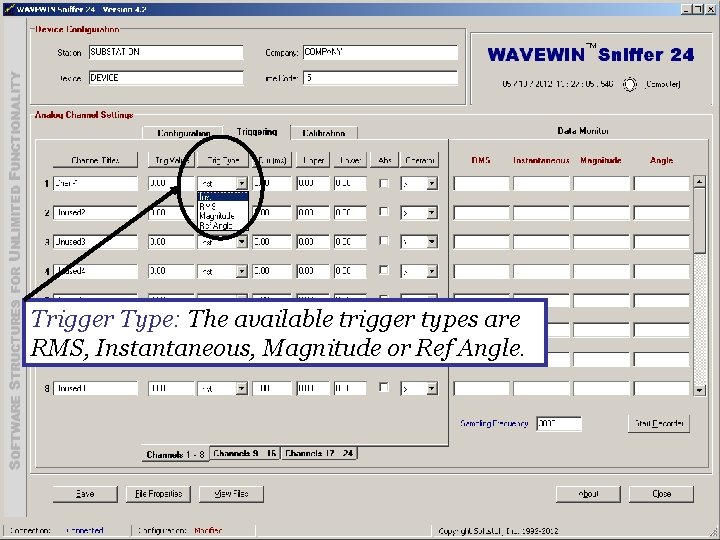Click the Channel Titles column header button

95,160
